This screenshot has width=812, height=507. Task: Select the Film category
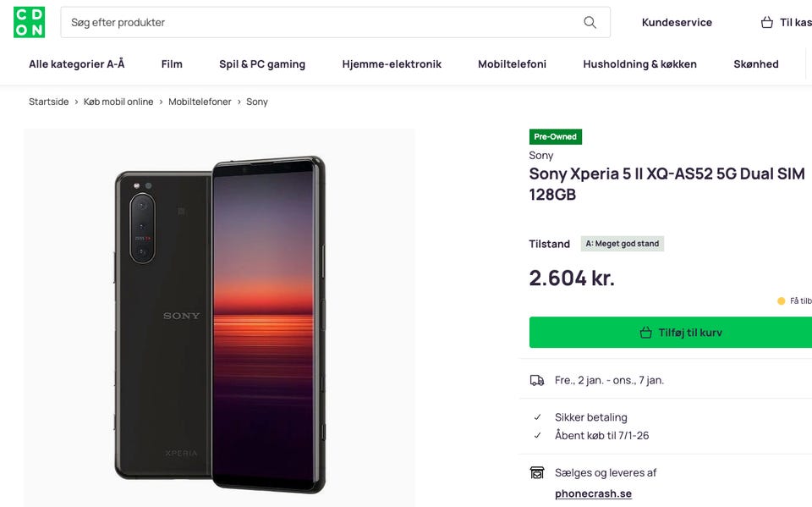(172, 64)
